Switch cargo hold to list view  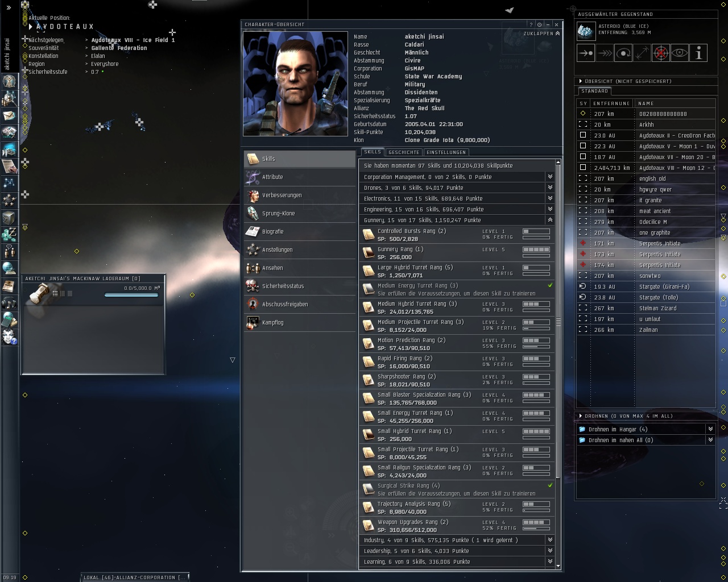click(70, 293)
